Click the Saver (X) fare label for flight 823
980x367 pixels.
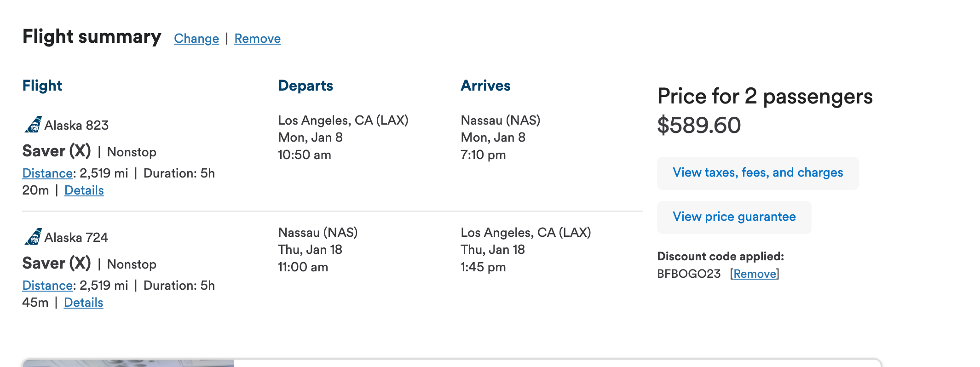point(56,151)
